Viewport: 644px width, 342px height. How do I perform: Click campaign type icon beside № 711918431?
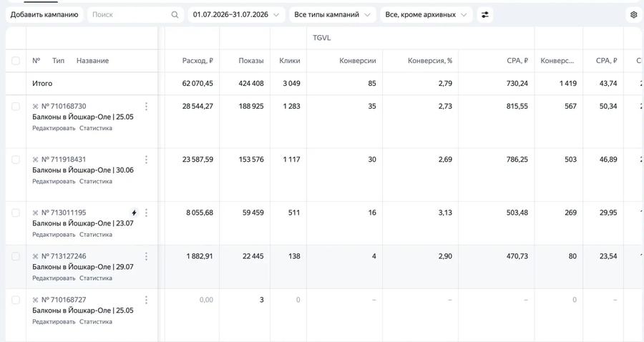coord(35,160)
